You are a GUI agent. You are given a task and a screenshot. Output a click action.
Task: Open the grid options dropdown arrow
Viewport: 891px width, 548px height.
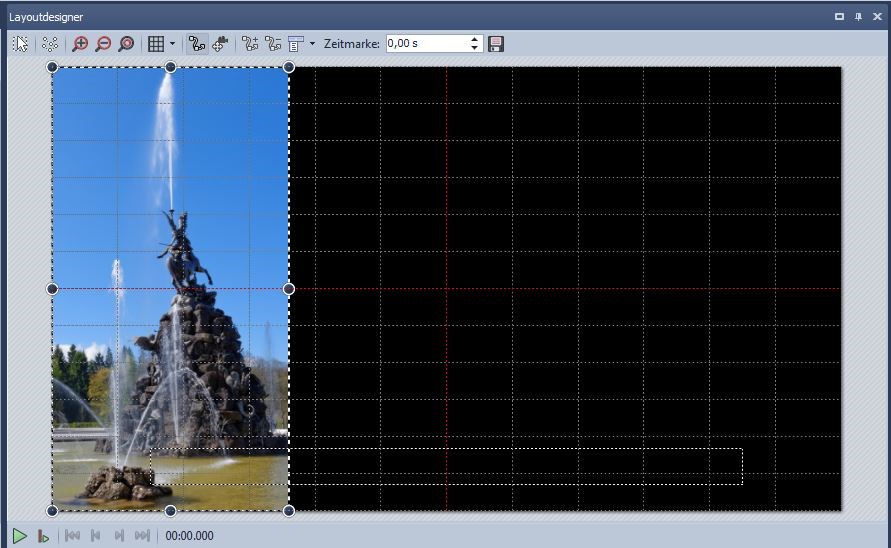tap(172, 44)
